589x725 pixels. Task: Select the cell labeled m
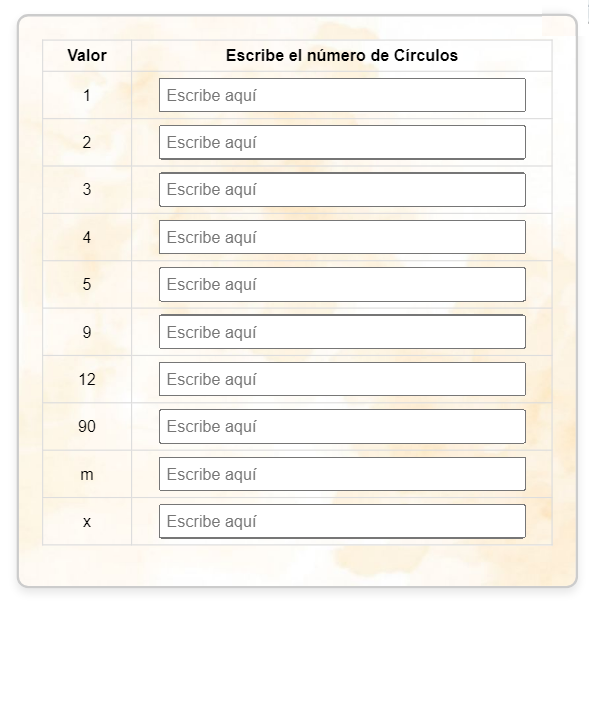tap(87, 474)
